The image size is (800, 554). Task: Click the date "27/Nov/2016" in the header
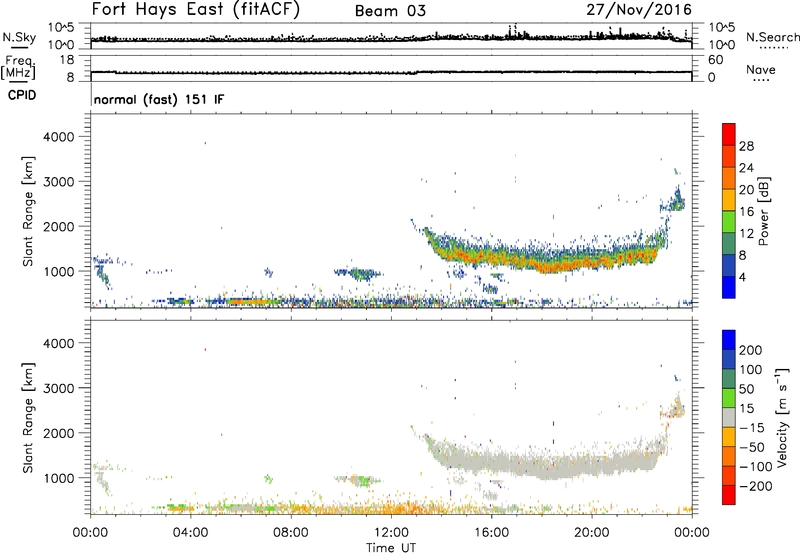pos(639,10)
